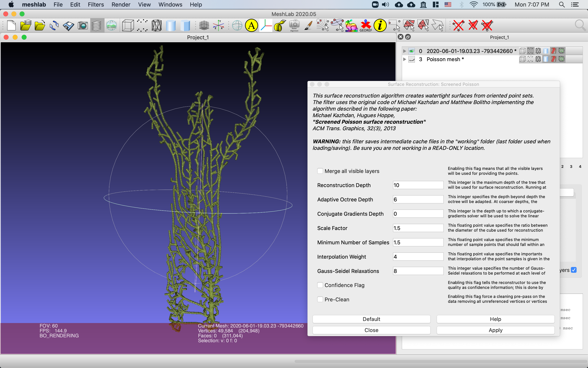Select the yellow A label tool
Image resolution: width=588 pixels, height=368 pixels.
[x=252, y=25]
